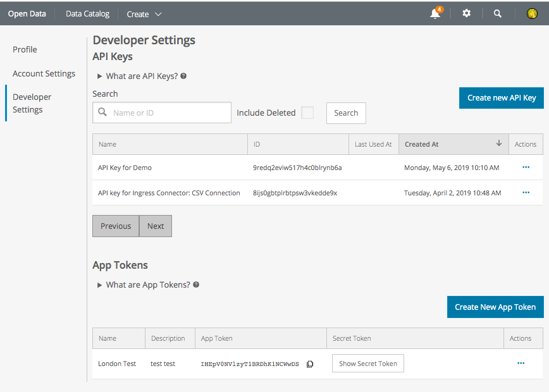
Task: Click 'Monday, May 6, 2019 10:10 AM' date
Action: tap(452, 168)
